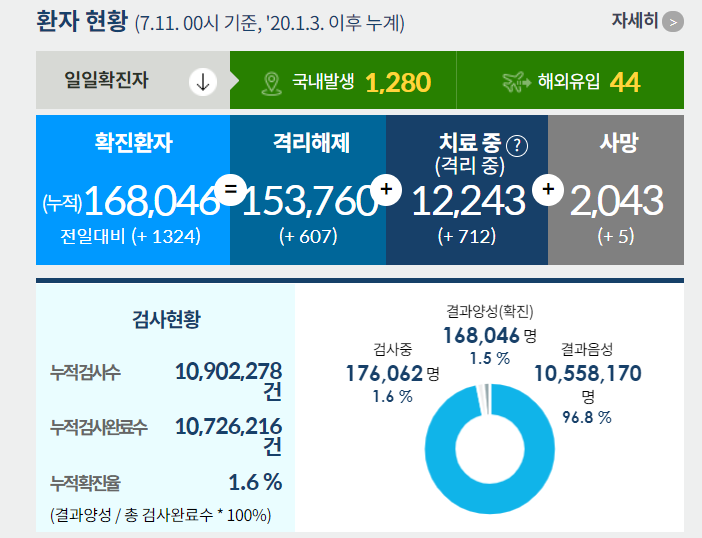
Task: Select the 확진환자 168,046 blue panel
Action: pyautogui.click(x=133, y=190)
